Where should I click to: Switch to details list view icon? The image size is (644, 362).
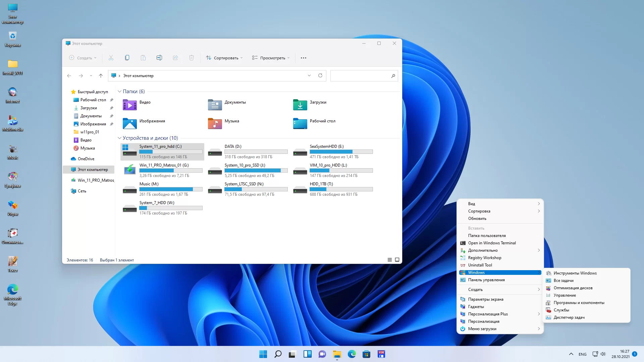pyautogui.click(x=390, y=260)
